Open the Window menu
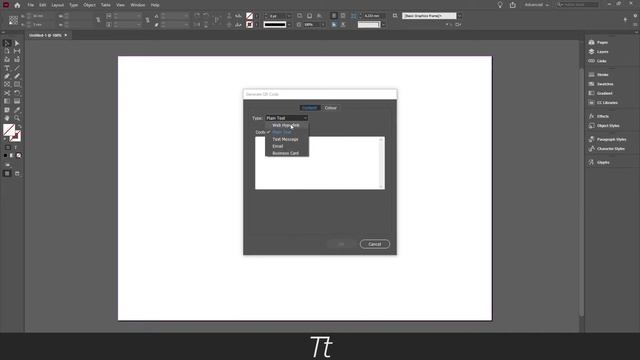640x360 pixels. tap(138, 5)
